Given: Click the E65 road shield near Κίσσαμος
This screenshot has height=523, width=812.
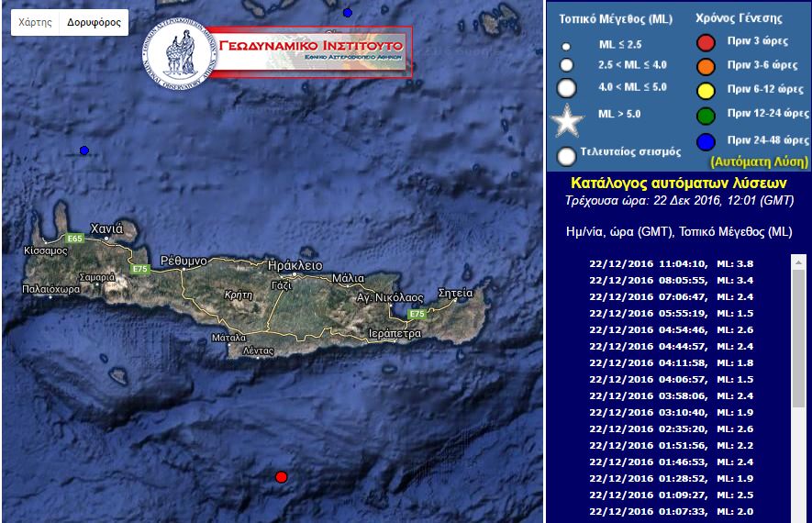Looking at the screenshot, I should click(74, 239).
